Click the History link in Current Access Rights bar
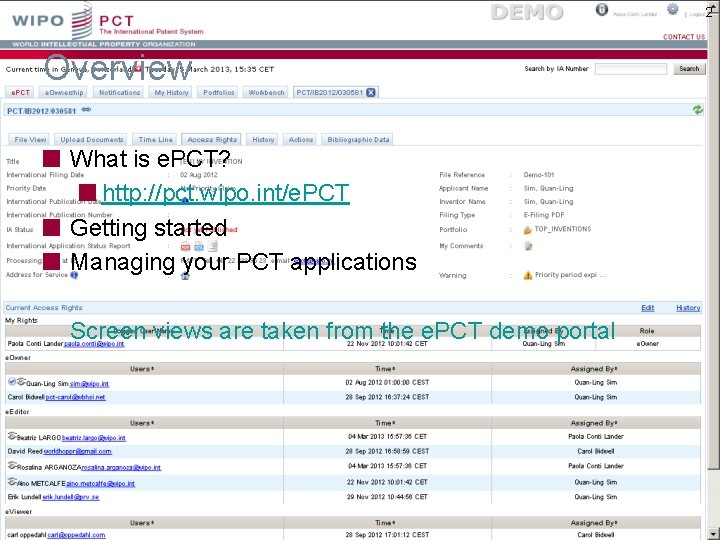720x540 pixels. pos(688,308)
